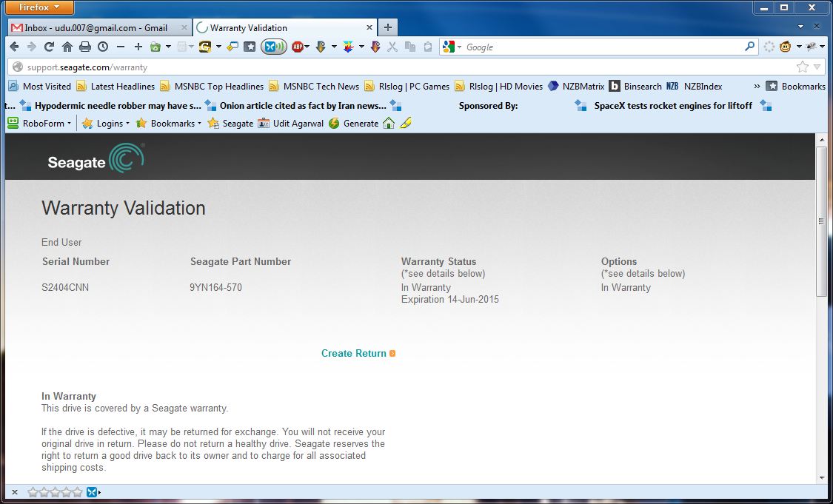List all tabs dropdown arrow
Screen dimensions: 833x504
[x=800, y=27]
